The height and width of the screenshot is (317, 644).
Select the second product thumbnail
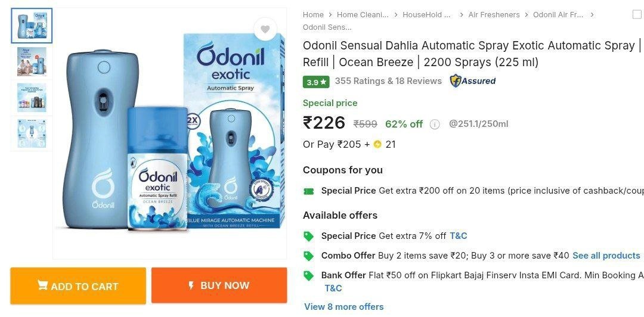[x=32, y=62]
